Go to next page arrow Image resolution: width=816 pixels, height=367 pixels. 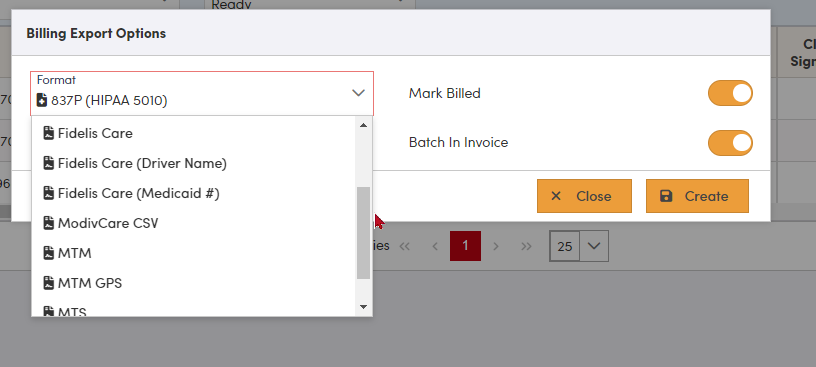[x=496, y=246]
